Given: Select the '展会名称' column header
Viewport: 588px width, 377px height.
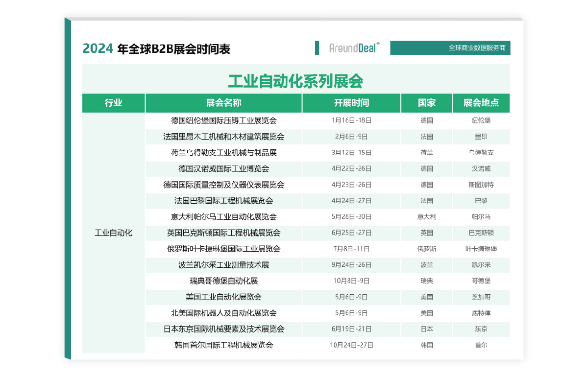Looking at the screenshot, I should pyautogui.click(x=224, y=103).
